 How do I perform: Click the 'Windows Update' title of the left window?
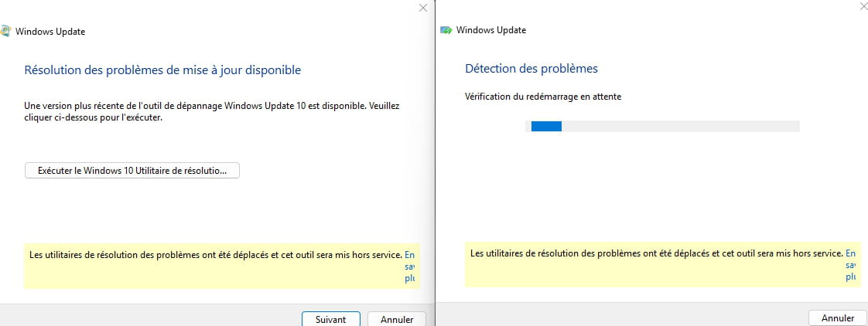click(x=50, y=32)
